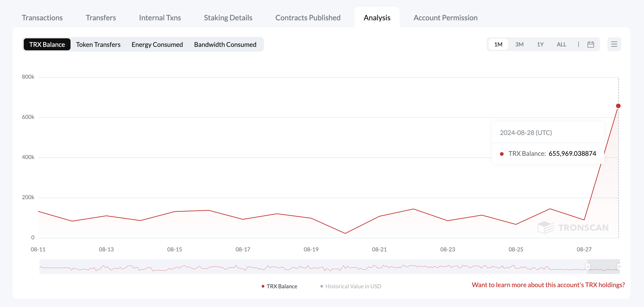Click the 08-23 x-axis date label

(447, 249)
